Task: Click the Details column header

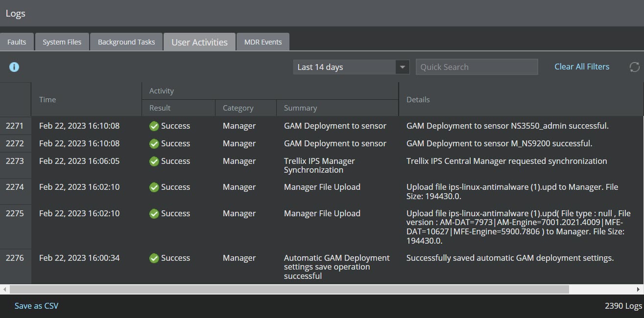Action: coord(522,99)
